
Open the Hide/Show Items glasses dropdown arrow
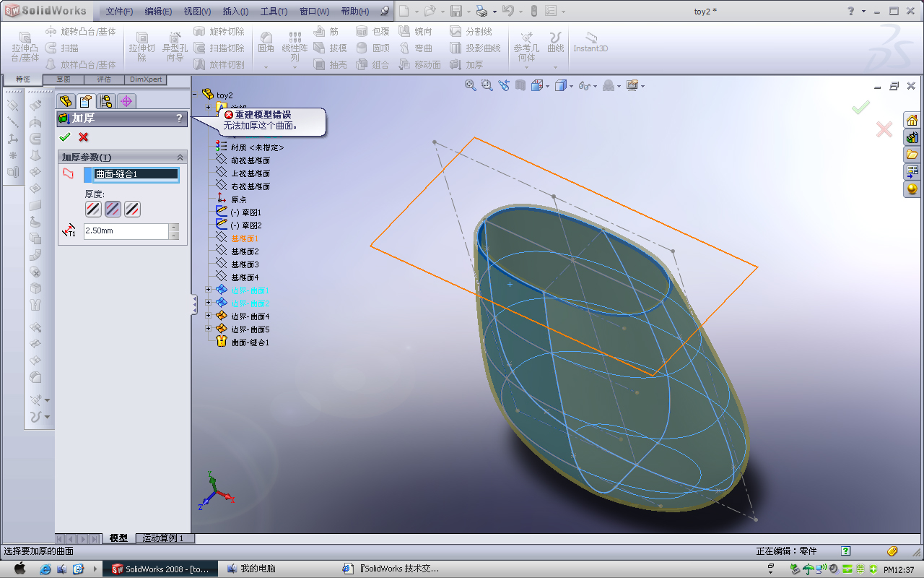click(x=596, y=86)
